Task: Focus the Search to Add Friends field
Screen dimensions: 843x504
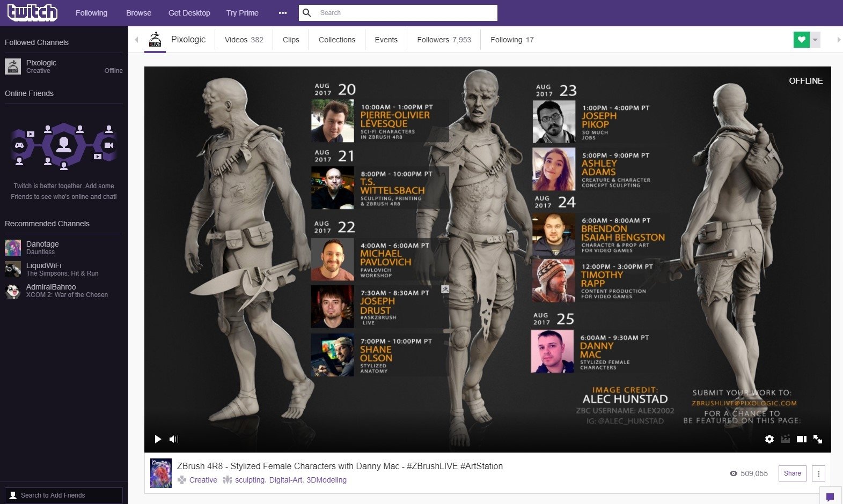Action: (64, 495)
